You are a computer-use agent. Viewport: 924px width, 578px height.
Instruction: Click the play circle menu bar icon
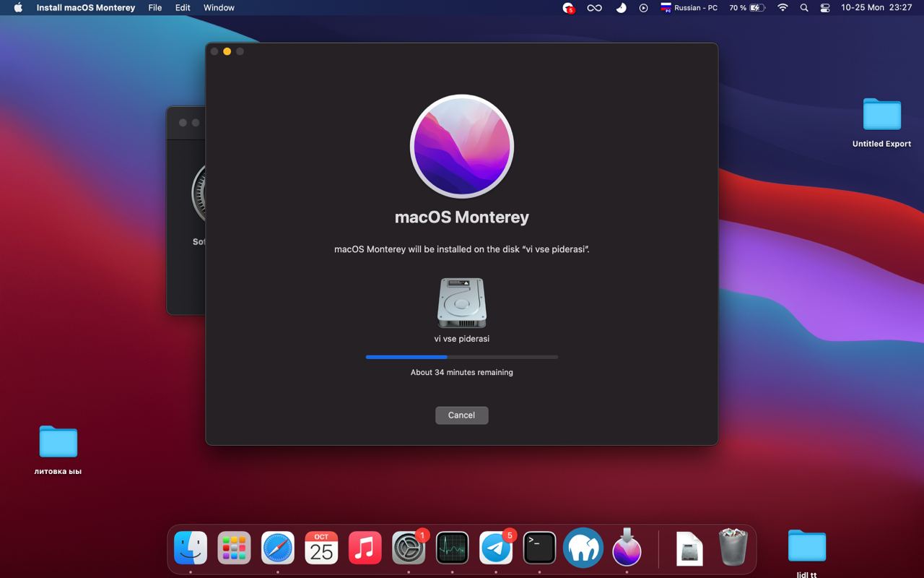(x=643, y=8)
